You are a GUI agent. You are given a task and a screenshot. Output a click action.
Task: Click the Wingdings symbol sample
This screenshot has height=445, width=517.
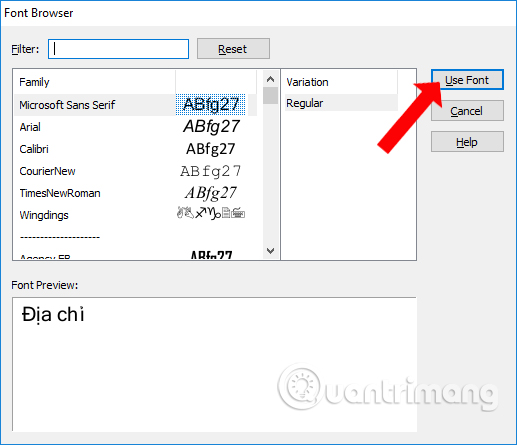point(211,213)
